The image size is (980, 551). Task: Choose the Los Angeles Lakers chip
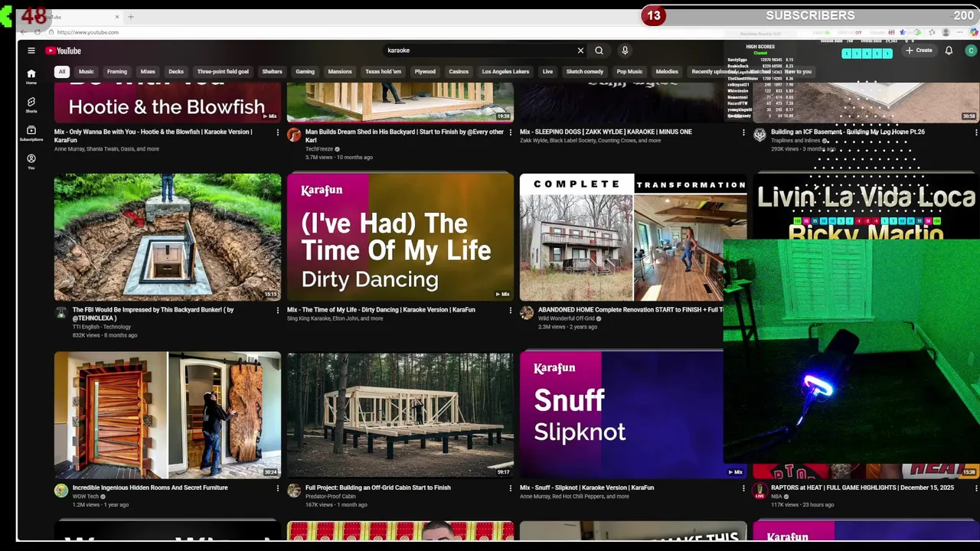click(505, 72)
